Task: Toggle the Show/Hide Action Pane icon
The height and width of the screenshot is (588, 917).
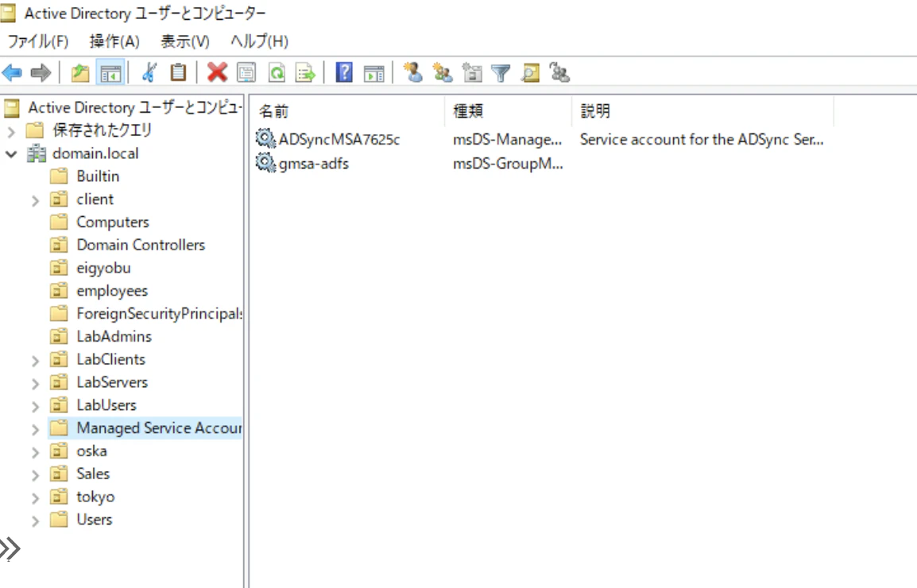Action: (x=373, y=73)
